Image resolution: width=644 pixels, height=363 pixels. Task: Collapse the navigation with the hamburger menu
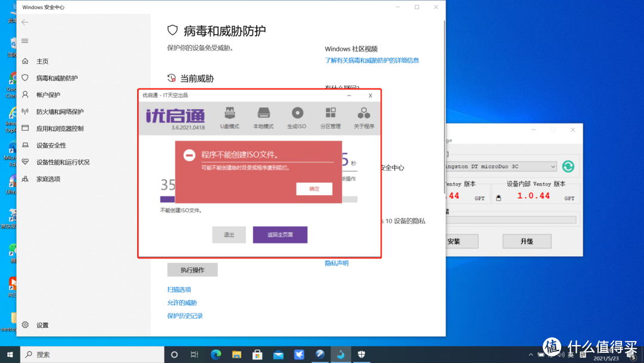[24, 41]
